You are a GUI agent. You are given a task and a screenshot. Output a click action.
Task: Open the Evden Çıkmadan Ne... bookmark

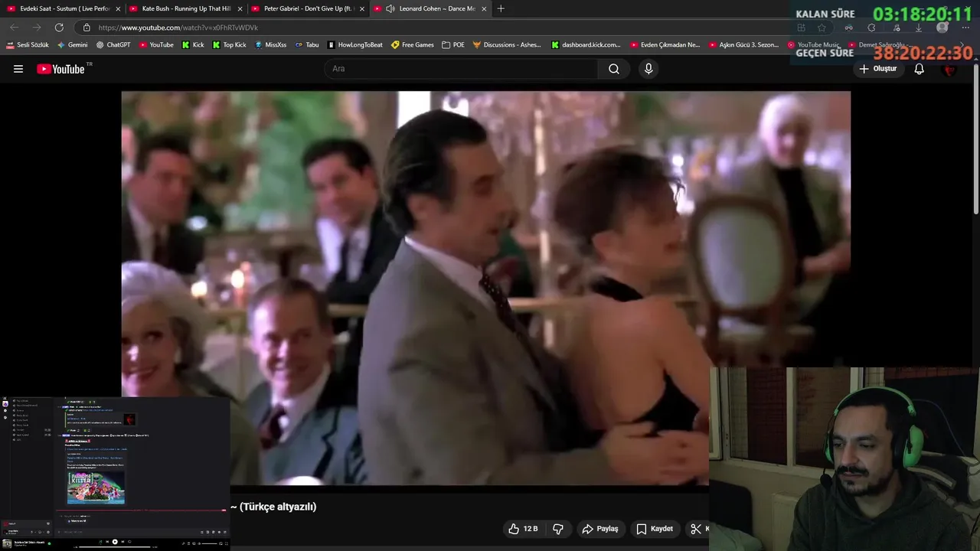coord(665,45)
